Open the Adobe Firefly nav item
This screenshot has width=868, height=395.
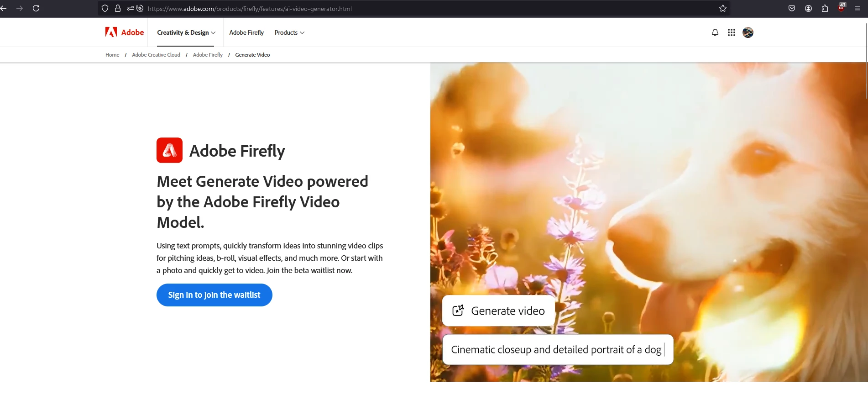point(246,32)
